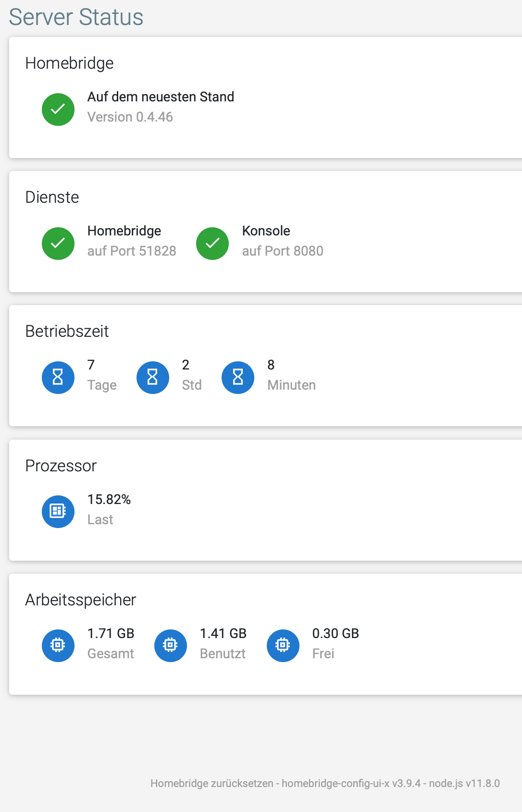Viewport: 522px width, 812px height.
Task: Click the memory chip icon beside Frei
Action: click(283, 646)
